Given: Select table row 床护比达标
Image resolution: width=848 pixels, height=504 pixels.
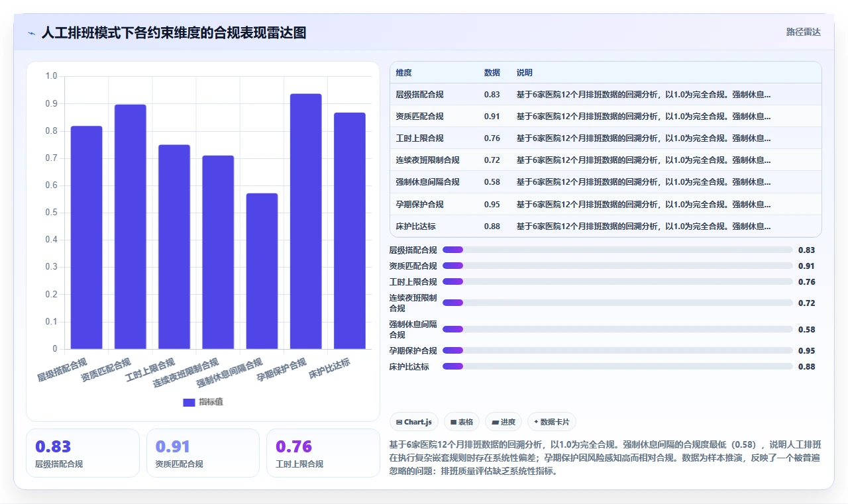Looking at the screenshot, I should click(x=606, y=226).
